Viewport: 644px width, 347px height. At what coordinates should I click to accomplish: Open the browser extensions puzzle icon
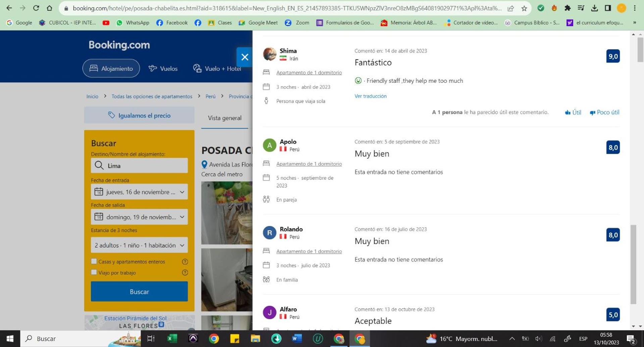click(567, 8)
